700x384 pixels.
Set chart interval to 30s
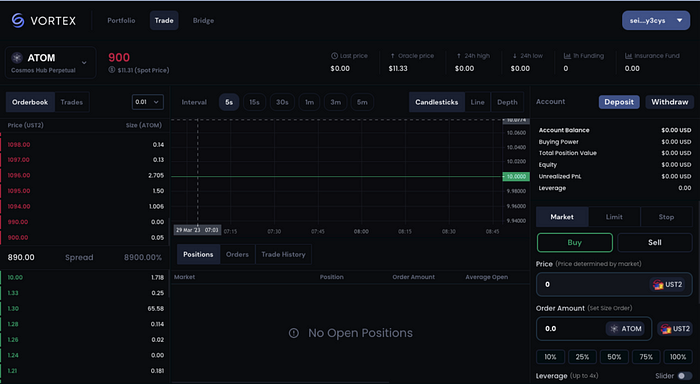tap(282, 102)
